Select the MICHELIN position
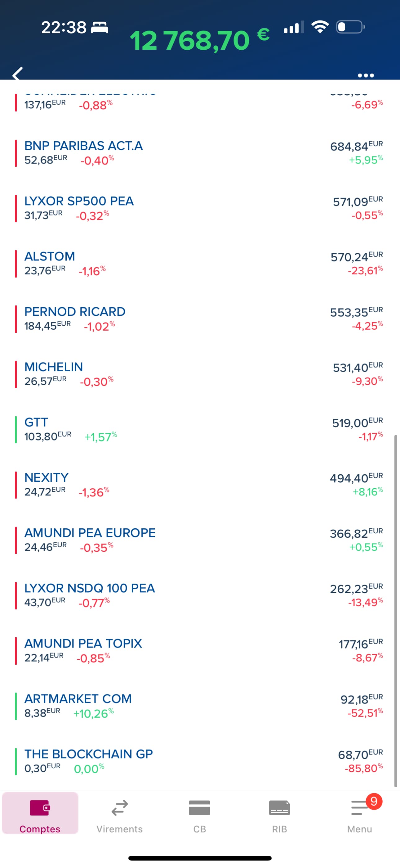Viewport: 400px width, 868px height. pos(200,374)
